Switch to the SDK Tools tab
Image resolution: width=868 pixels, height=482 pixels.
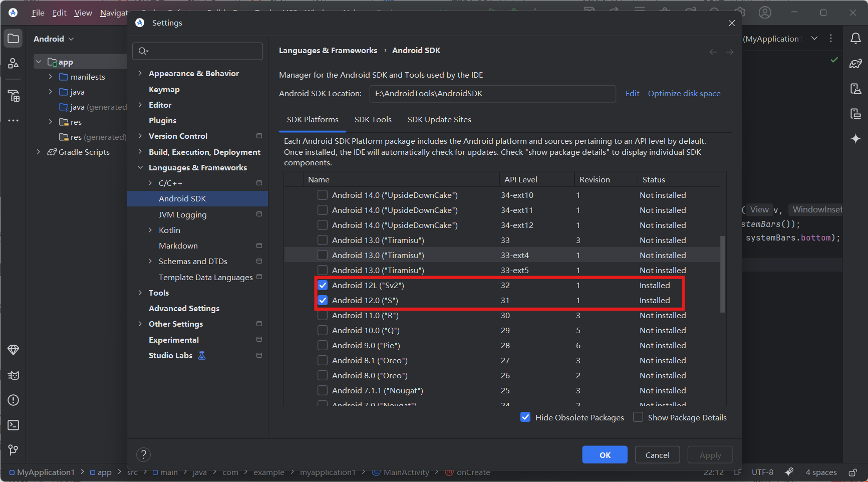coord(373,120)
